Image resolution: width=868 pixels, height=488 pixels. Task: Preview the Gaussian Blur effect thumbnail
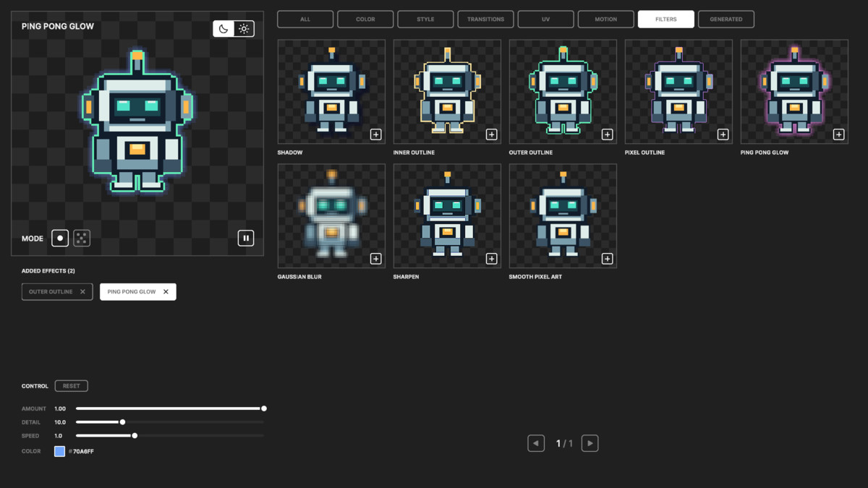click(331, 216)
